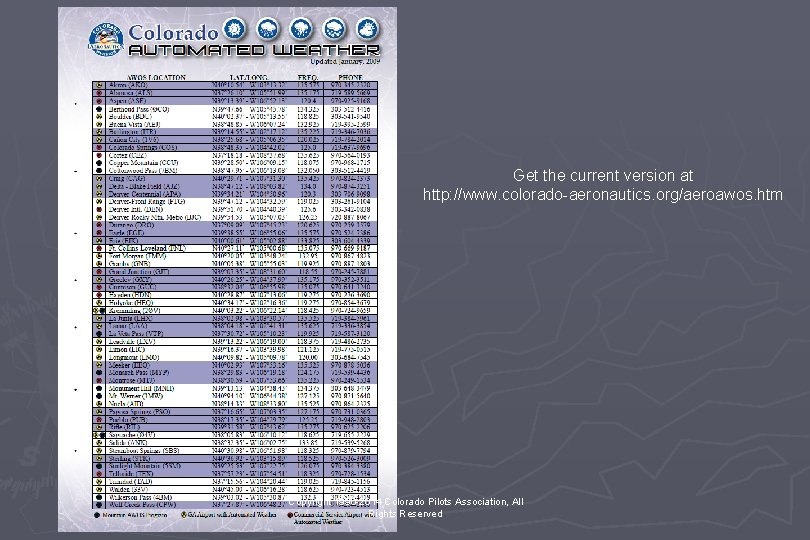Screen dimensions: 810x540
Task: Click the Colorado Pilots Association copyright text
Action: tap(406, 507)
